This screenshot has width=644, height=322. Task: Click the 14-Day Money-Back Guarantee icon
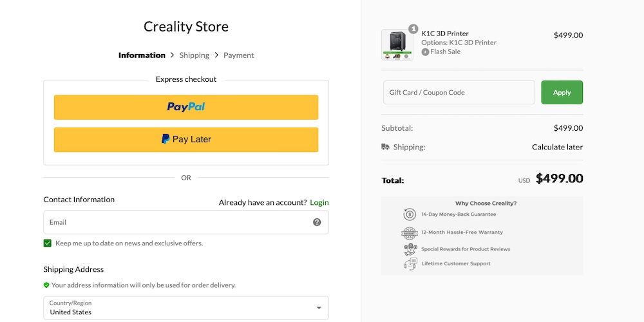410,214
